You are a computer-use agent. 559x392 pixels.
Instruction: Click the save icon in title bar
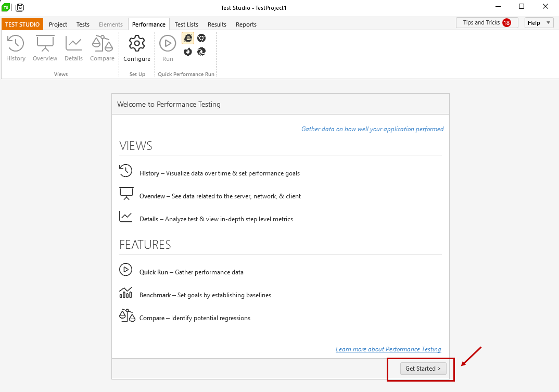pos(20,7)
